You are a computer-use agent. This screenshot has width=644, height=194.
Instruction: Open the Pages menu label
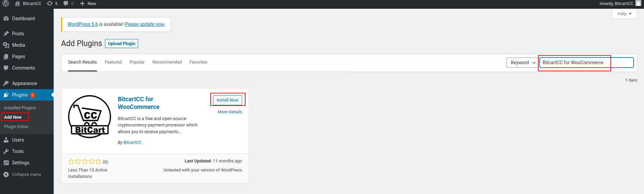[18, 56]
